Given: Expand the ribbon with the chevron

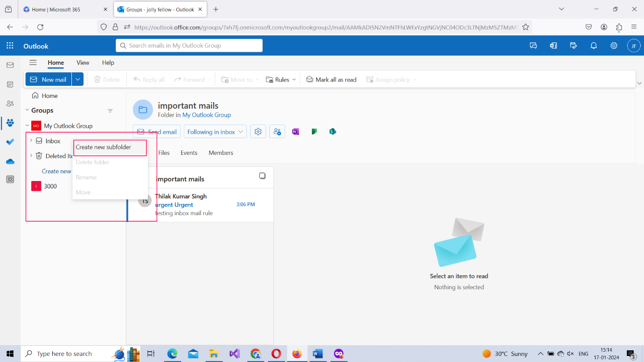Looking at the screenshot, I should pos(639,83).
